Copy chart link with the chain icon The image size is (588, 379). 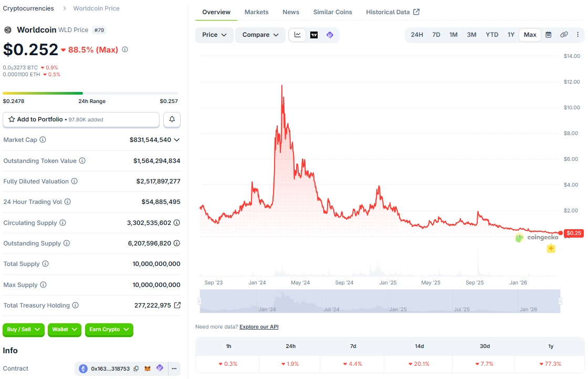(564, 35)
